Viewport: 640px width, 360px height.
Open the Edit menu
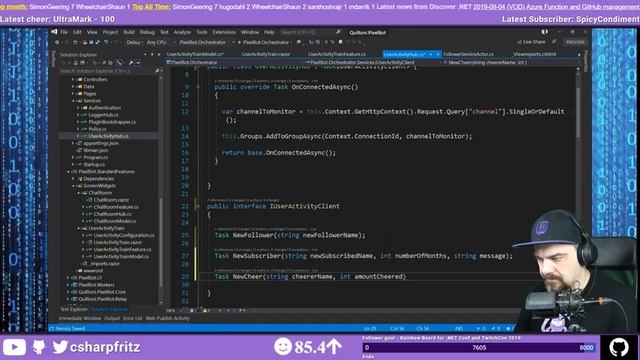[77, 32]
